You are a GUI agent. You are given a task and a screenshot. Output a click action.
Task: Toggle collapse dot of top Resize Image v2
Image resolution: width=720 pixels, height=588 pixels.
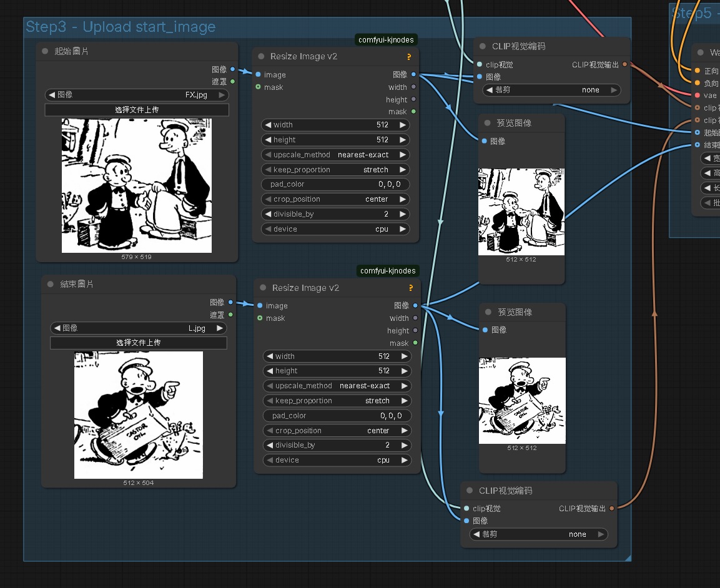[261, 56]
